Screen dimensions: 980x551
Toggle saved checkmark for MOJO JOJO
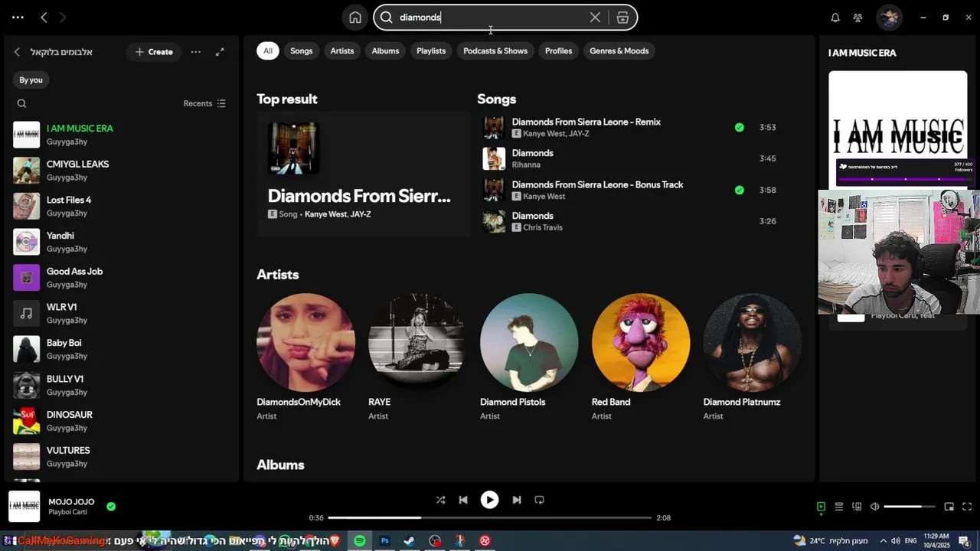point(111,507)
